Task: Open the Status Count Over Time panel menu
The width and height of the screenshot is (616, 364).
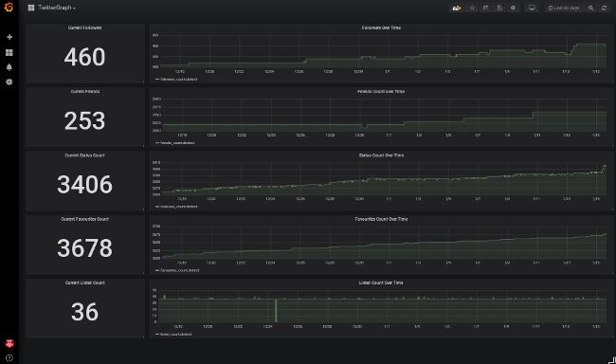Action: [381, 155]
